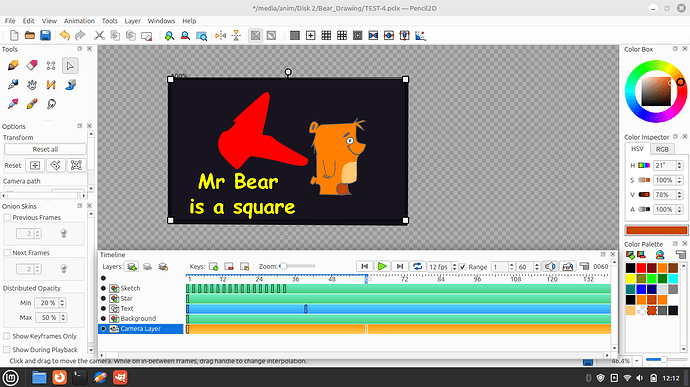Screen dimensions: 690x387
Task: Switch to the RGB tab
Action: click(x=662, y=149)
